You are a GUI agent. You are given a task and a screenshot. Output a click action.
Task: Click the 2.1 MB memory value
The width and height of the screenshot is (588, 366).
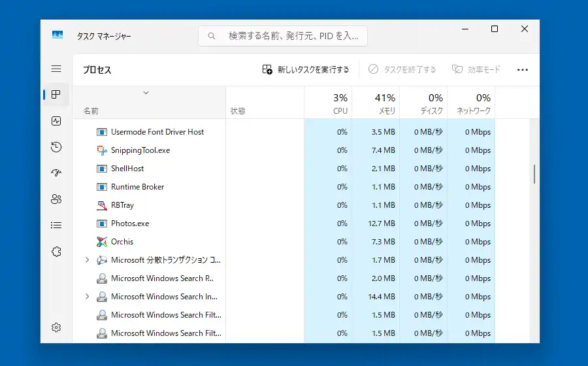(x=384, y=169)
